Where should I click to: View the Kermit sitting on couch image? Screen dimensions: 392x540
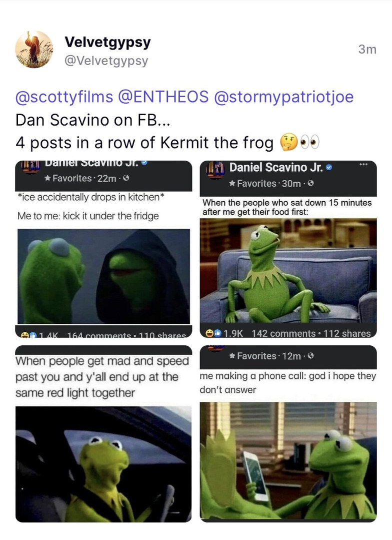tap(288, 271)
